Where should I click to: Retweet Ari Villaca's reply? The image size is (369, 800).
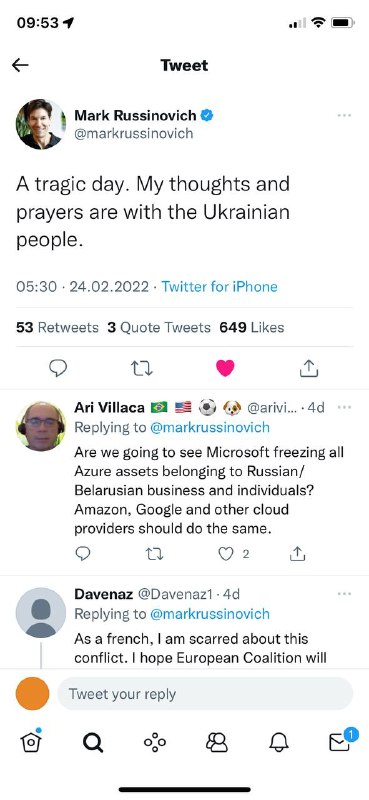coord(154,554)
